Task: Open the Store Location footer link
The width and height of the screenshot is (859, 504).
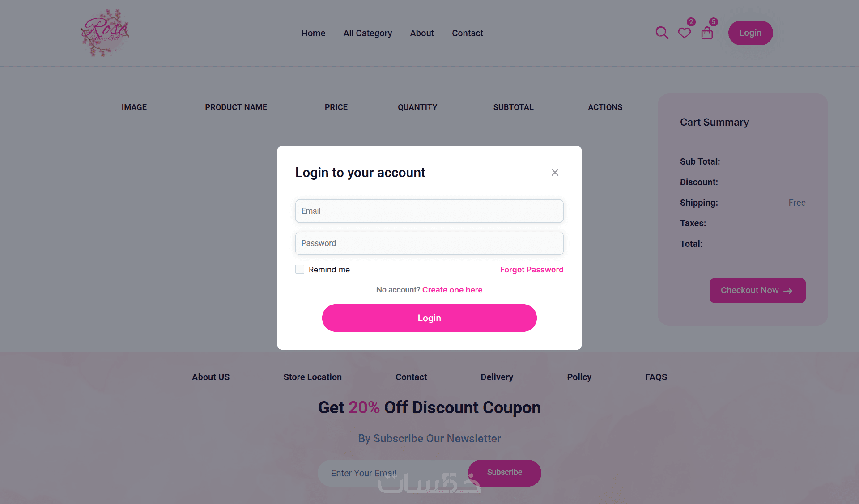Action: point(312,377)
